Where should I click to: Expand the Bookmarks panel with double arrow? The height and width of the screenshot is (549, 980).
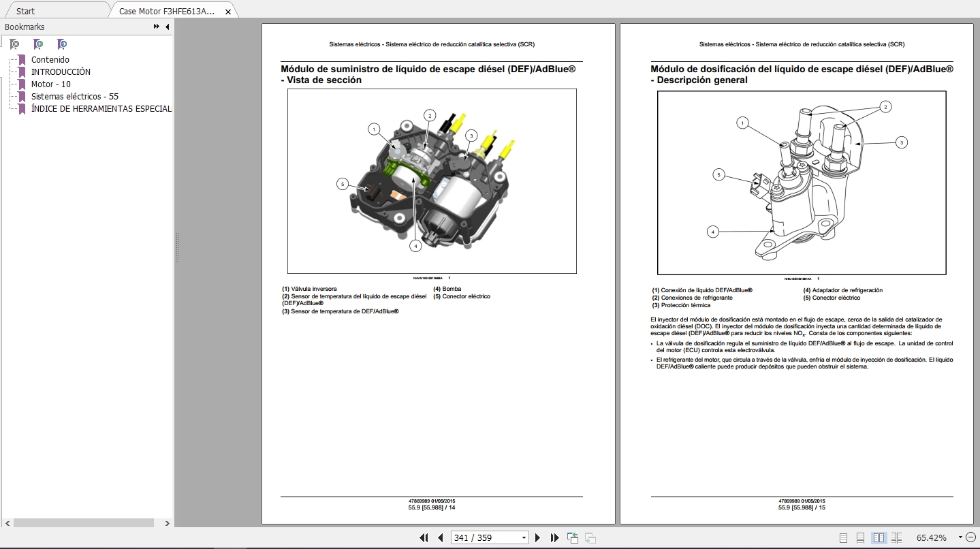coord(157,27)
